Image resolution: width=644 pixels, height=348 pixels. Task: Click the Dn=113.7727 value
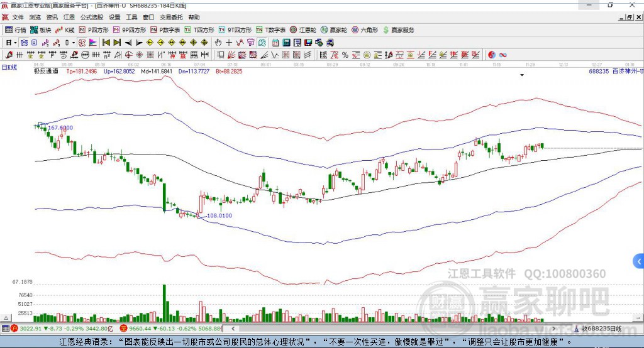pyautogui.click(x=194, y=71)
